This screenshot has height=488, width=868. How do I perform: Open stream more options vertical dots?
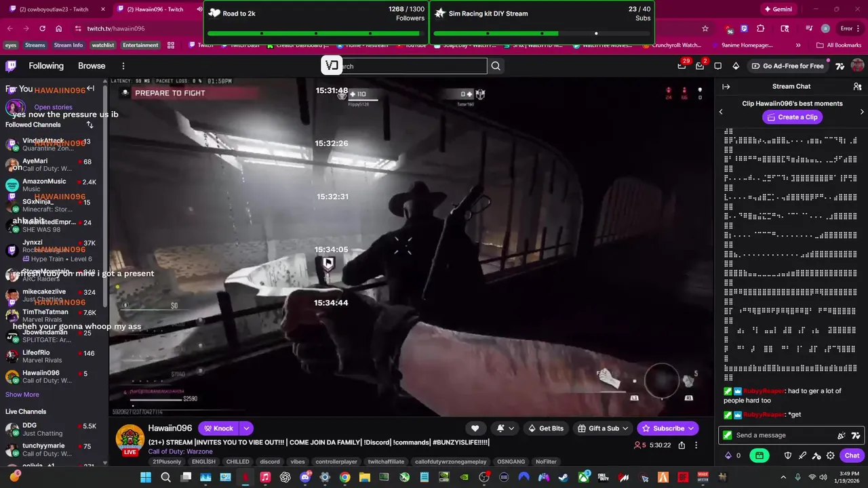coord(698,445)
